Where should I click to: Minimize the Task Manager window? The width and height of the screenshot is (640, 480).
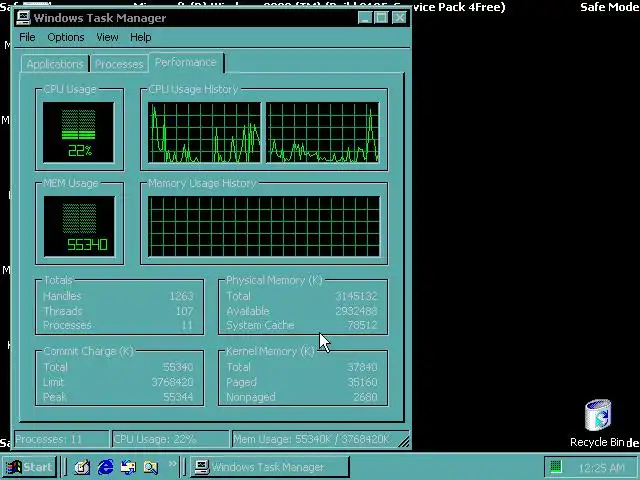(365, 18)
